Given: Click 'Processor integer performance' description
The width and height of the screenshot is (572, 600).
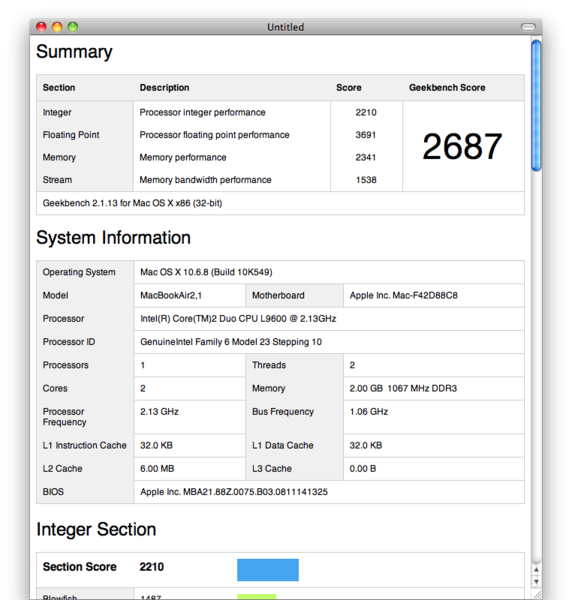Looking at the screenshot, I should coord(202,112).
